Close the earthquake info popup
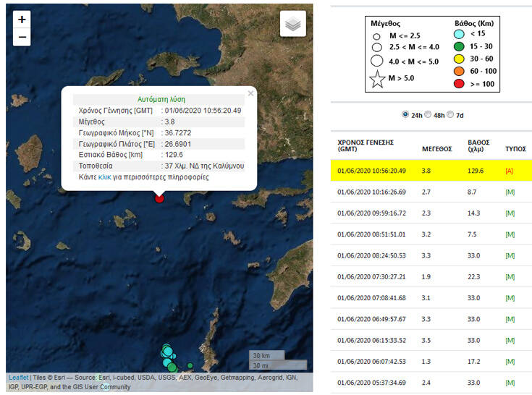 click(250, 93)
